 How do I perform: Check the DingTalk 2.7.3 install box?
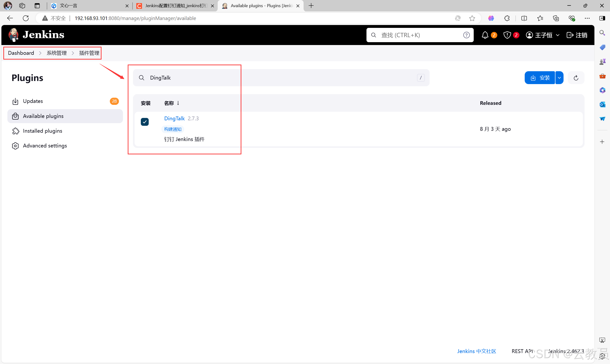tap(145, 122)
